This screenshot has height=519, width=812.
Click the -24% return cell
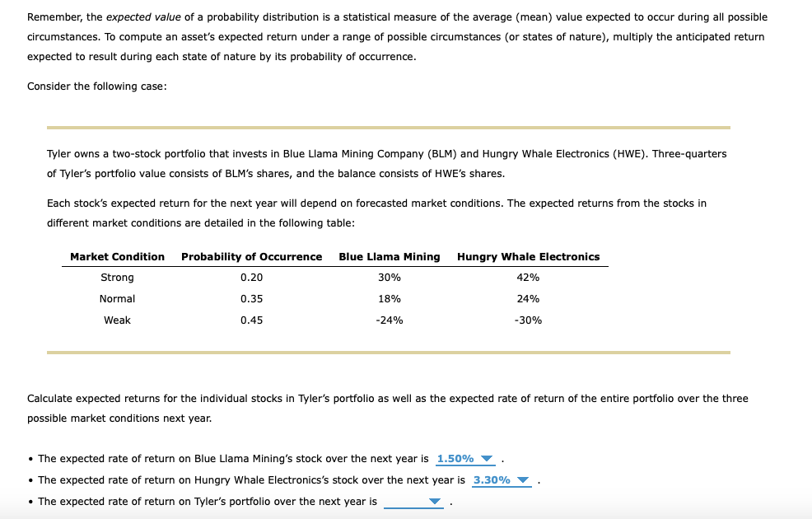point(389,320)
